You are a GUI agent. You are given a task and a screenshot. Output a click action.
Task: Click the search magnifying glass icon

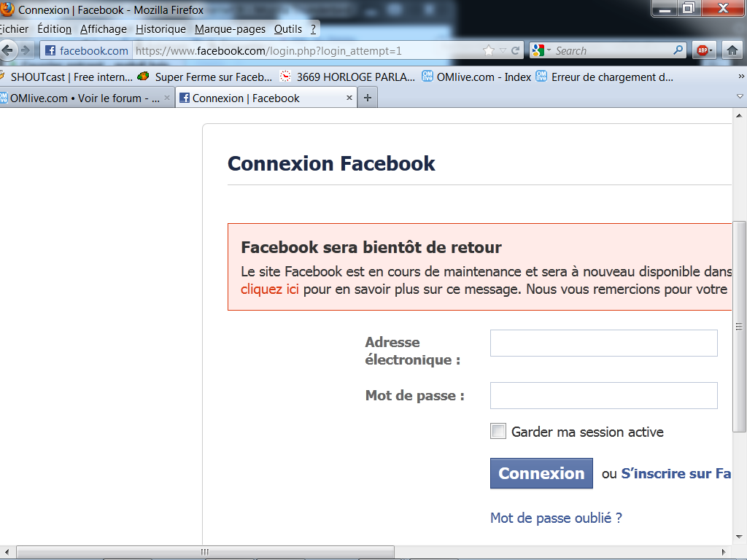(x=678, y=50)
